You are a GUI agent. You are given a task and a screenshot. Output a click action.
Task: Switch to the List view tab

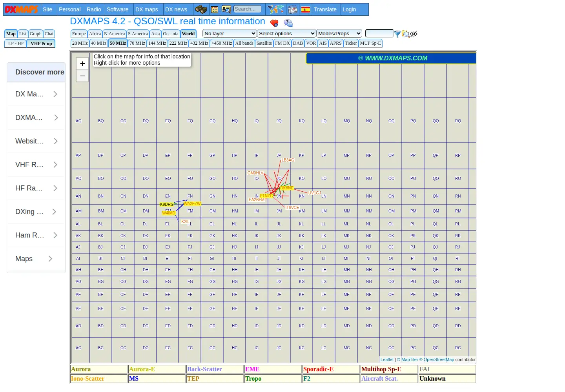pos(23,34)
